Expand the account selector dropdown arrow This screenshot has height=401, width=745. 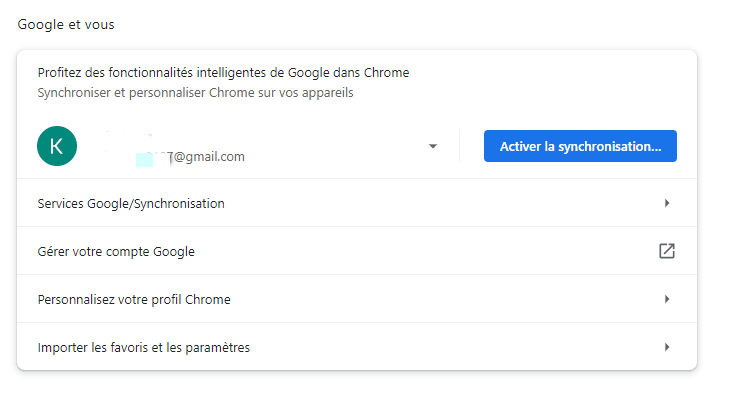coord(433,146)
